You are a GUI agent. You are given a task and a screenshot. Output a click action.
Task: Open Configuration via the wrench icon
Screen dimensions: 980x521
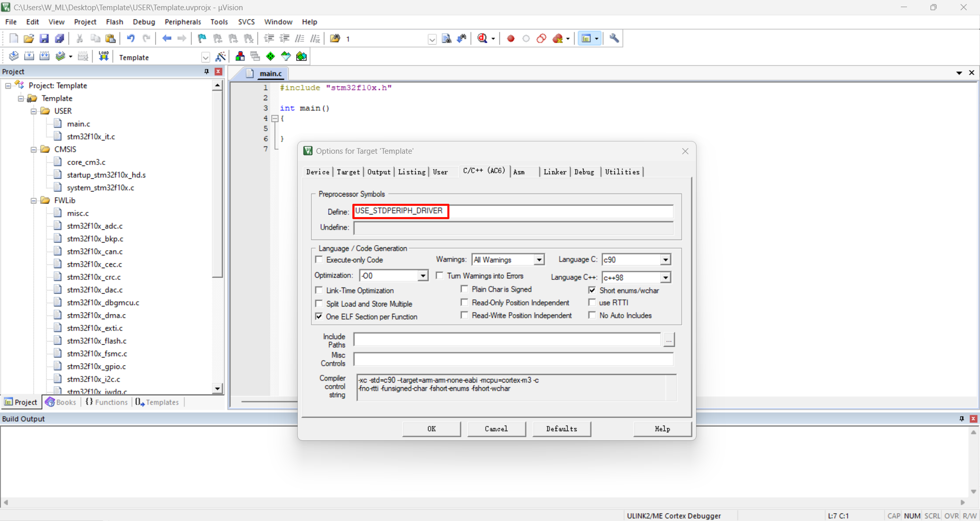click(x=614, y=38)
